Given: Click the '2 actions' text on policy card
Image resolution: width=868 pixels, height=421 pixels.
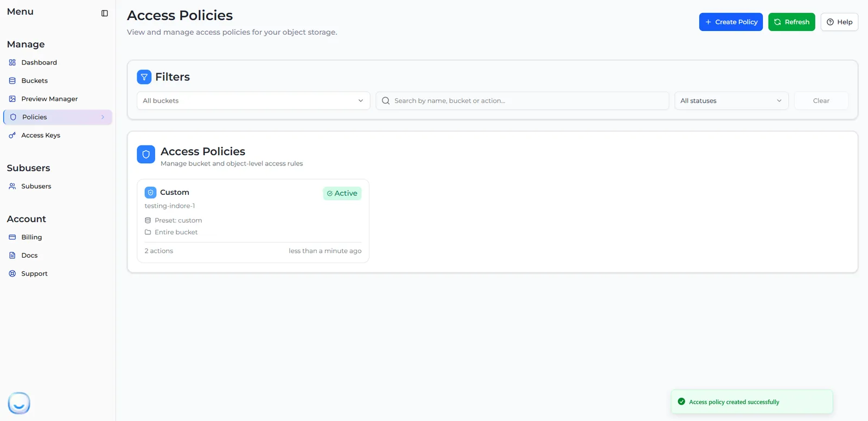Looking at the screenshot, I should [159, 251].
